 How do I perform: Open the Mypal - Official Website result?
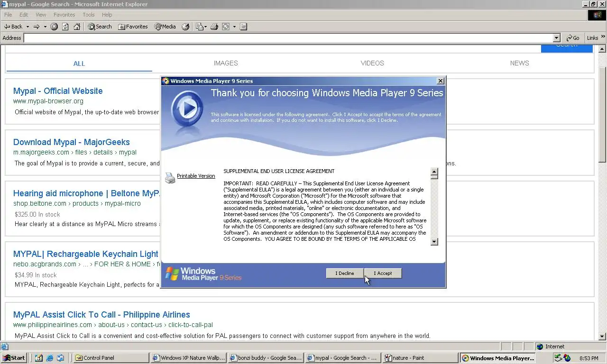pos(58,91)
